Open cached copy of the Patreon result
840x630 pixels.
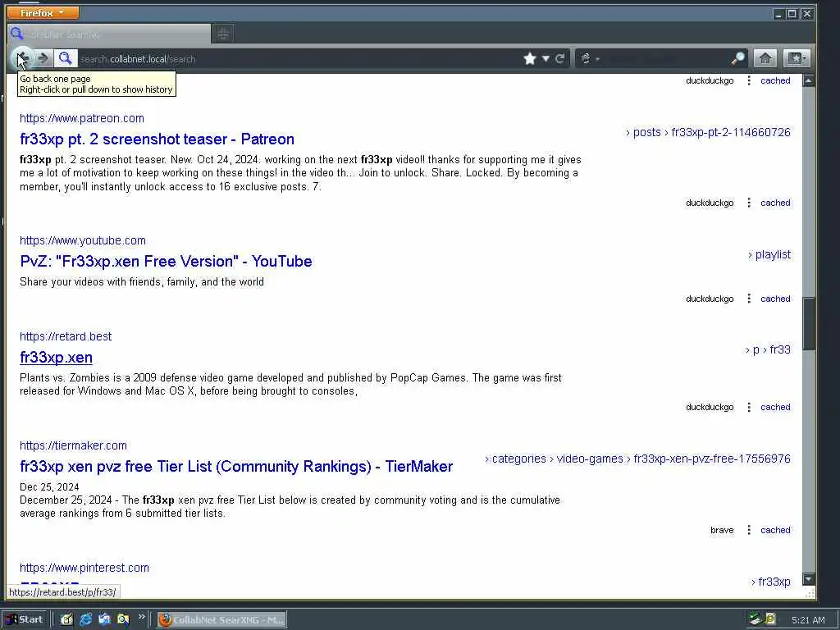775,203
